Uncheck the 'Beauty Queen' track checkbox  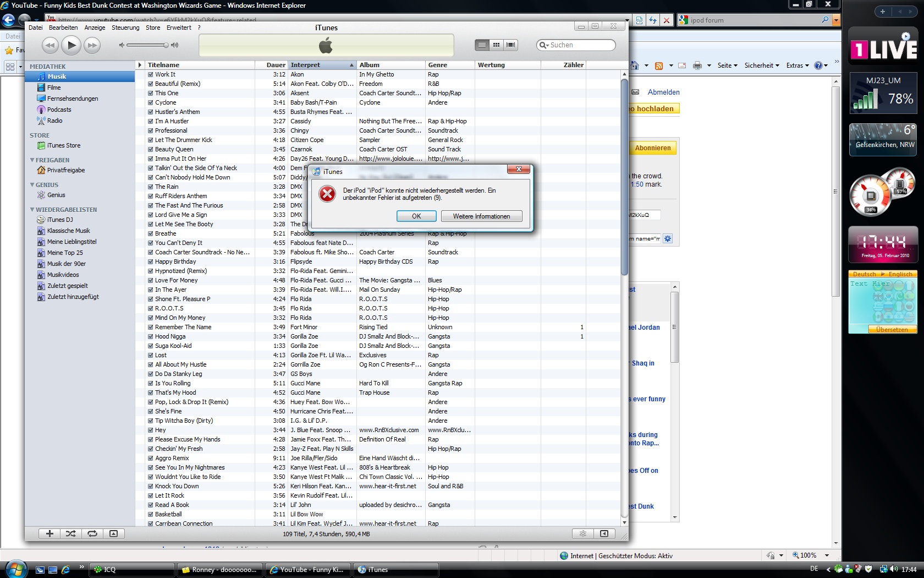click(x=151, y=149)
